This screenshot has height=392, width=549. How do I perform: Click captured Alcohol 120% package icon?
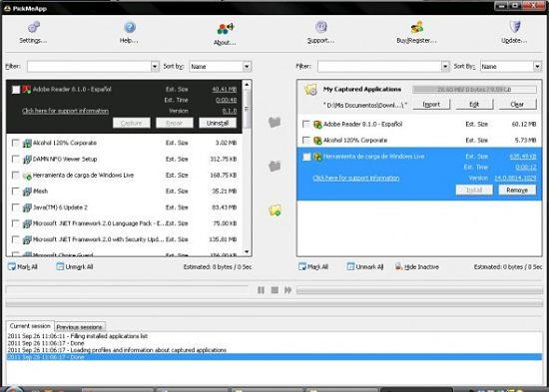click(x=317, y=141)
